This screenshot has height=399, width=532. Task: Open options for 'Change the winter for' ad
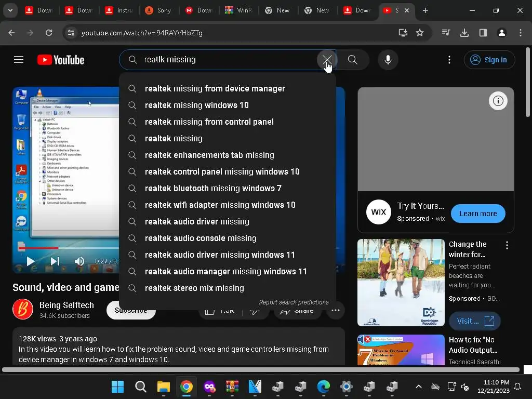[507, 245]
